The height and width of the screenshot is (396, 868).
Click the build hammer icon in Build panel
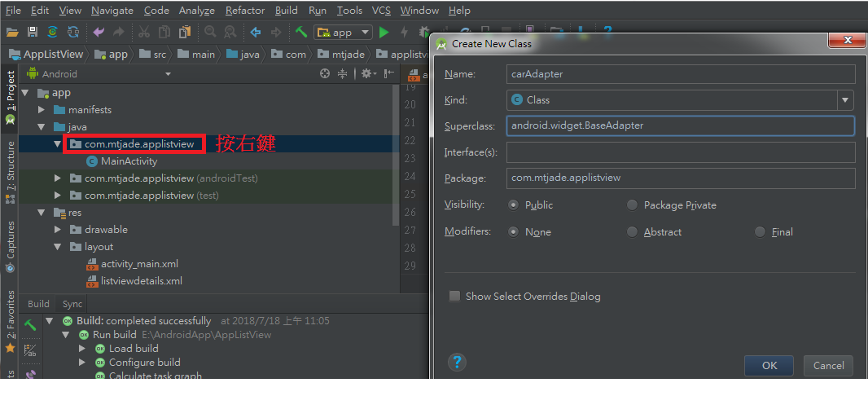[30, 326]
